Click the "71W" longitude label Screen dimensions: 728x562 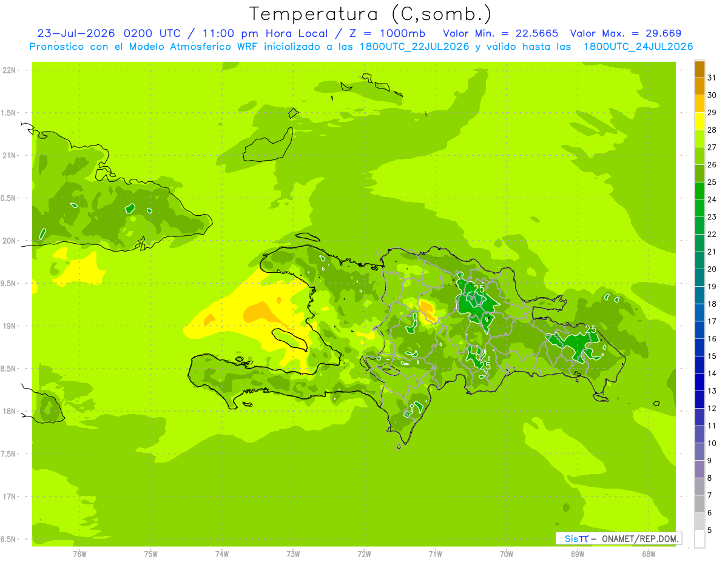tap(435, 554)
